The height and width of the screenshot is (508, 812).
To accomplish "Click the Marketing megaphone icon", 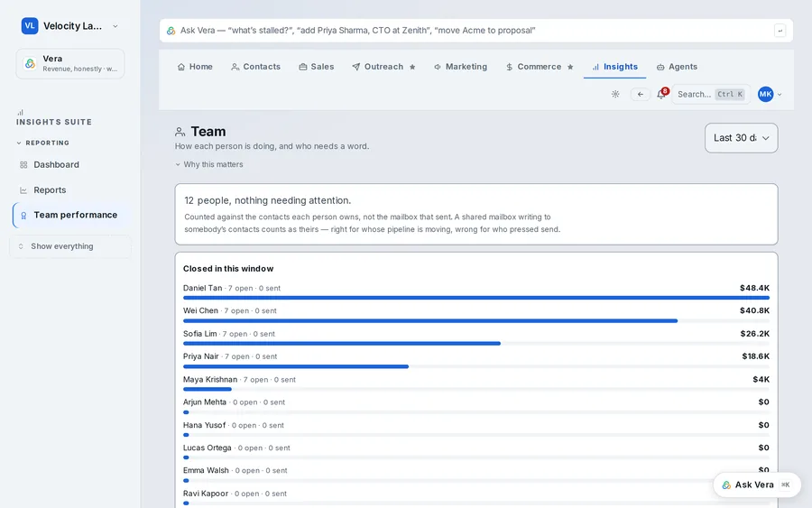I will (x=438, y=67).
